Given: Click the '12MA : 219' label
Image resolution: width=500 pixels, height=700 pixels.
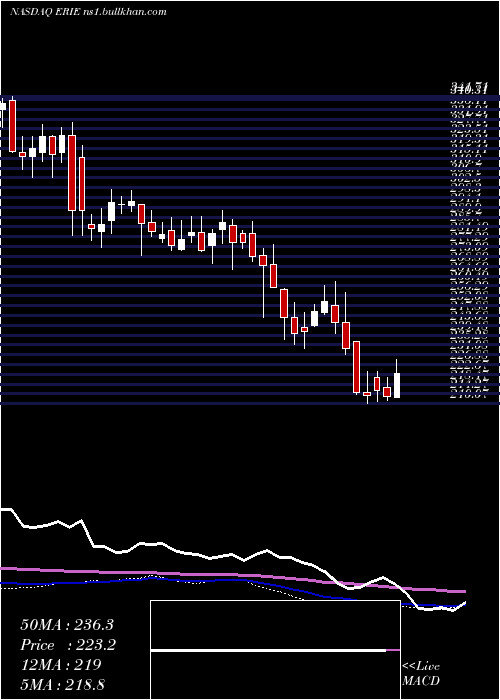Looking at the screenshot, I should click(61, 665).
